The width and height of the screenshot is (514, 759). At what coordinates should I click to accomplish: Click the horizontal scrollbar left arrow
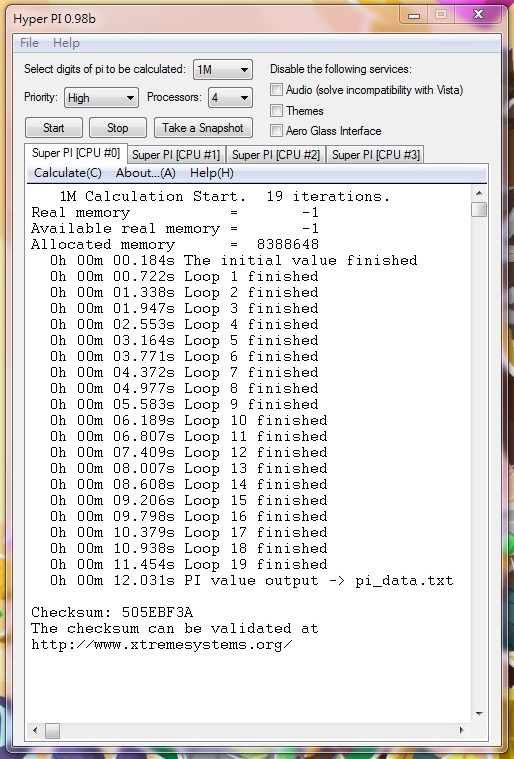pos(35,730)
